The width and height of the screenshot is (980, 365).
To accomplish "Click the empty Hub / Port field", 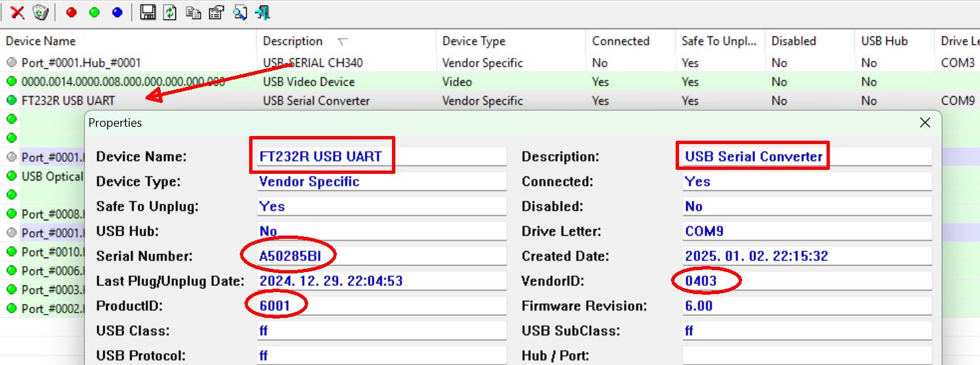I will coord(807,356).
